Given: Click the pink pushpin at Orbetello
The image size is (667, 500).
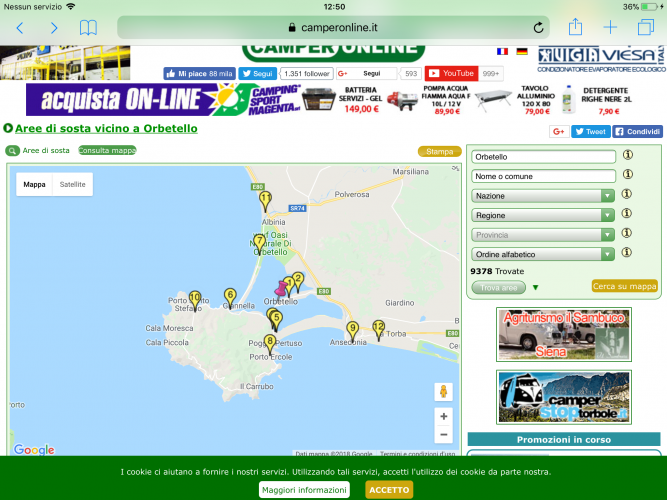Looking at the screenshot, I should 281,290.
